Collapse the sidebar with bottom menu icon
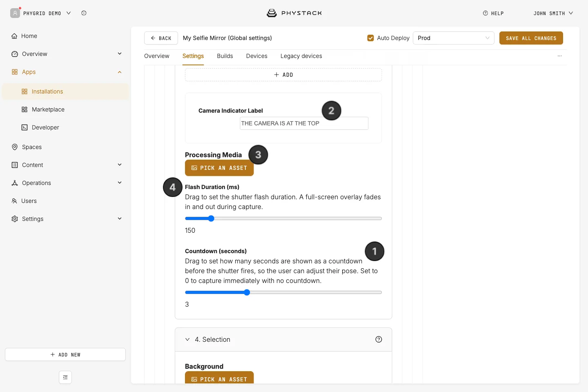 point(65,377)
